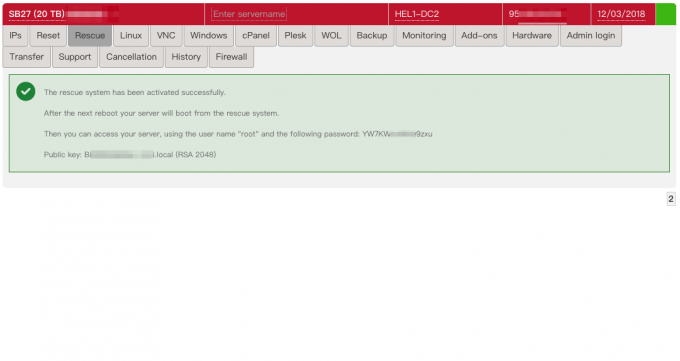Image resolution: width=680 pixels, height=361 pixels.
Task: Go to the VNC tab
Action: pyautogui.click(x=166, y=36)
